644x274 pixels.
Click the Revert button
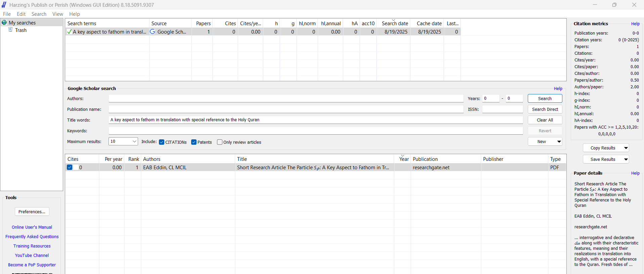coord(545,131)
